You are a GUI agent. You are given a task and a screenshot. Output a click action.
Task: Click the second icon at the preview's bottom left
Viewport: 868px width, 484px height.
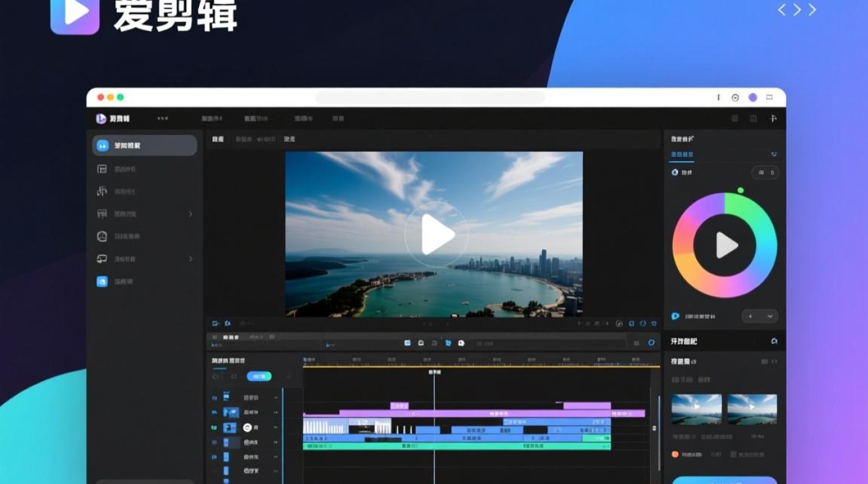pyautogui.click(x=227, y=323)
